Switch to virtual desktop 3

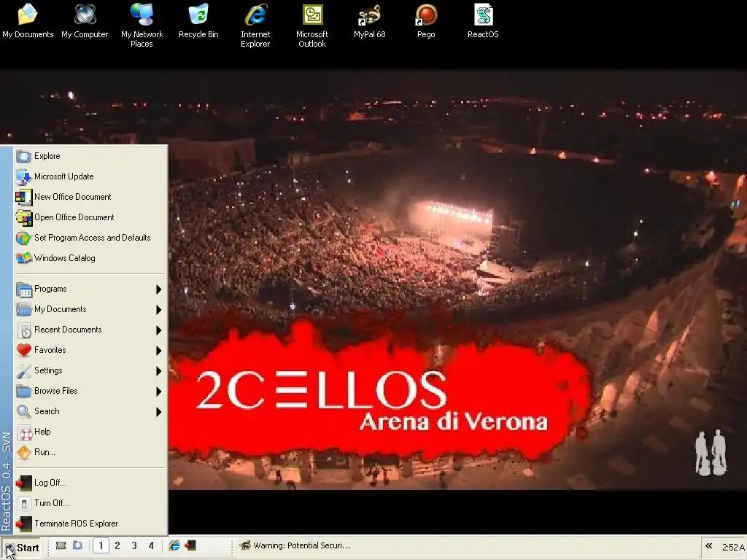tap(134, 545)
